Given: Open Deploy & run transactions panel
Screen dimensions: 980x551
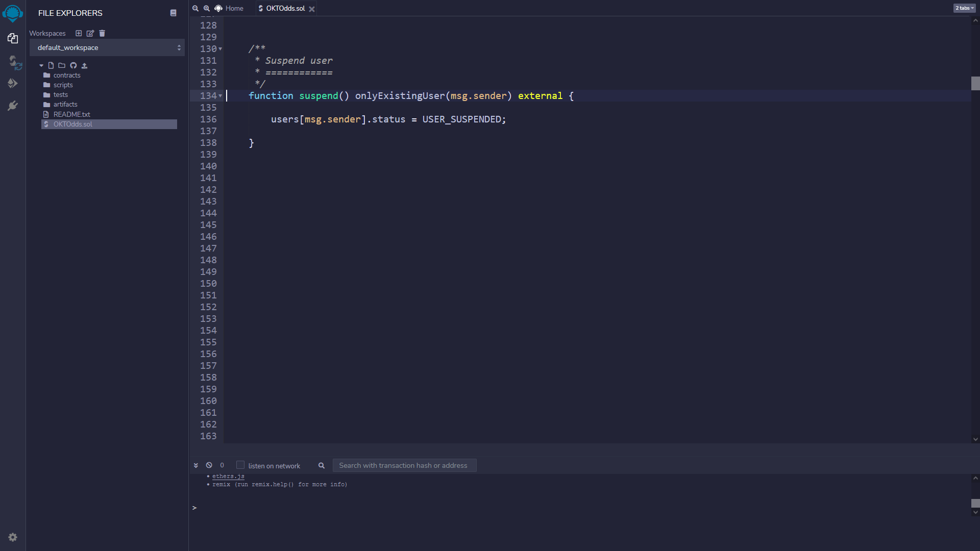Looking at the screenshot, I should [13, 83].
